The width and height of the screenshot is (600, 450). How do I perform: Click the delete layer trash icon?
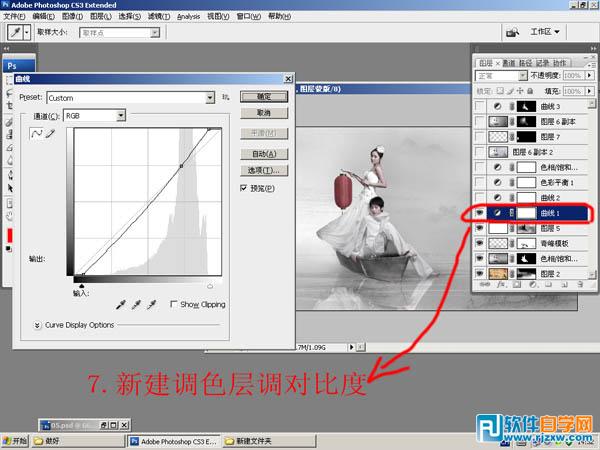[x=580, y=285]
